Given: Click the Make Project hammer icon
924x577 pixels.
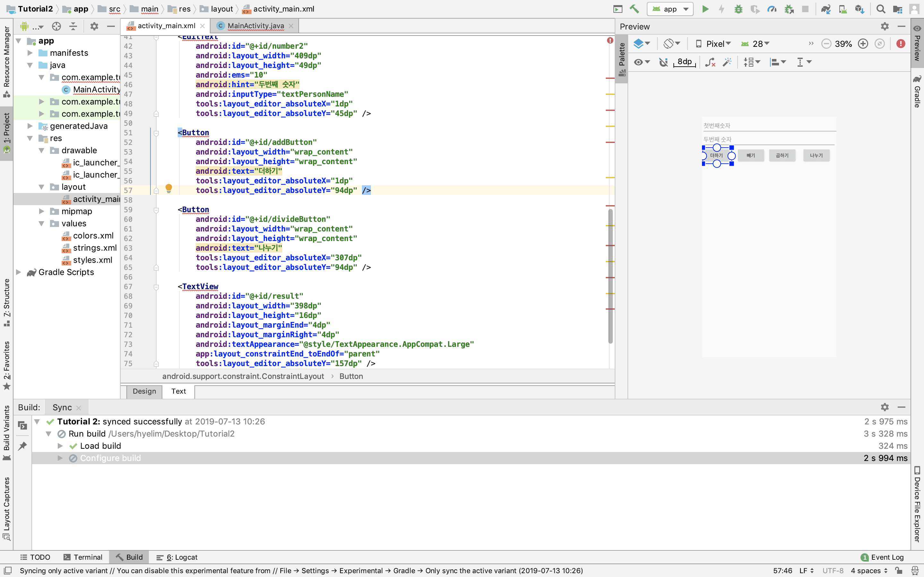Looking at the screenshot, I should pyautogui.click(x=635, y=9).
